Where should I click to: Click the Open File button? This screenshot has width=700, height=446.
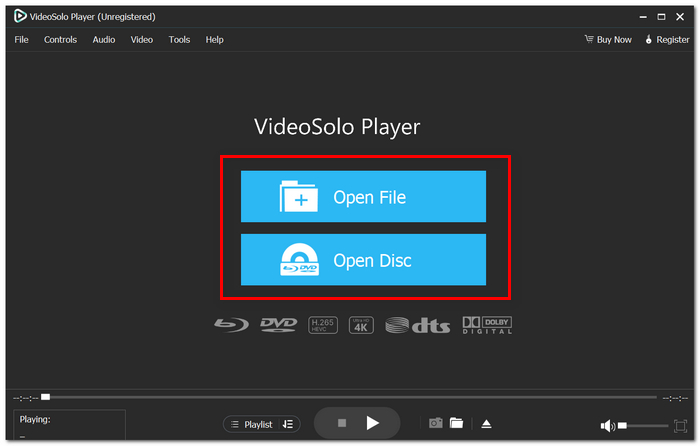pos(363,196)
